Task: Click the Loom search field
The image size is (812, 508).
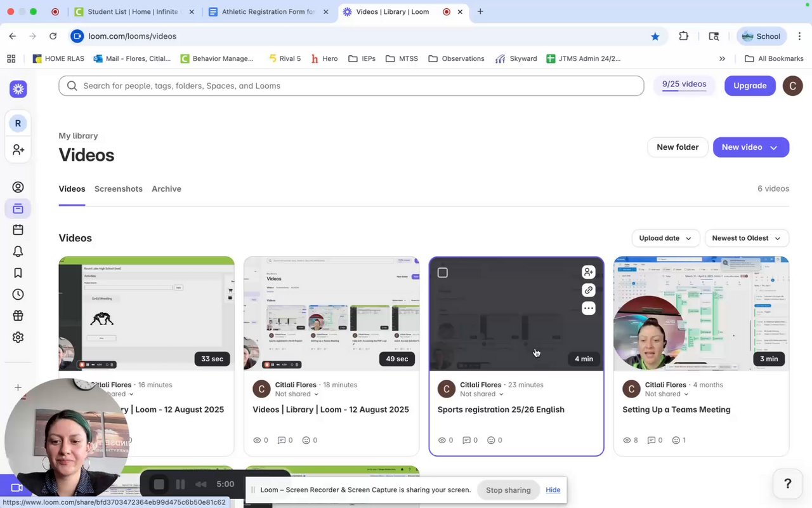Action: point(351,86)
